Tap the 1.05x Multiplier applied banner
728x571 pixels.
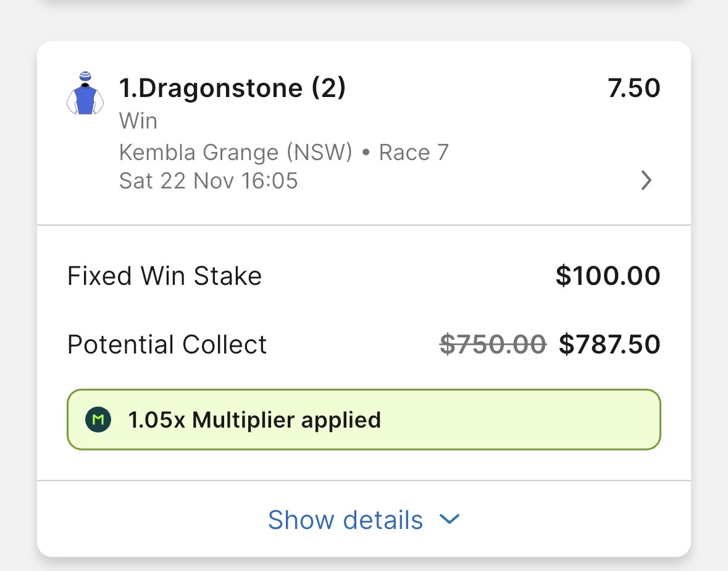(364, 420)
